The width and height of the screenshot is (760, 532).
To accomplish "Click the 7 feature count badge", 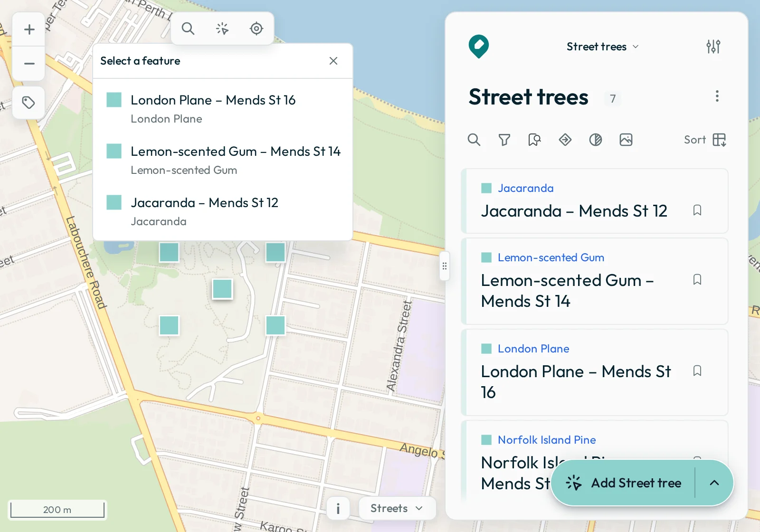I will tap(613, 98).
